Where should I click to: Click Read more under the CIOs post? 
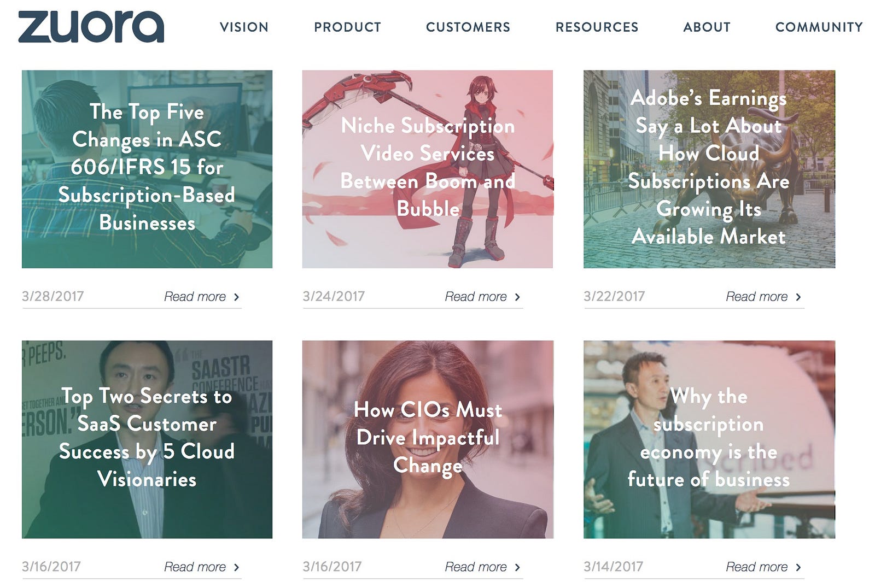coord(476,567)
